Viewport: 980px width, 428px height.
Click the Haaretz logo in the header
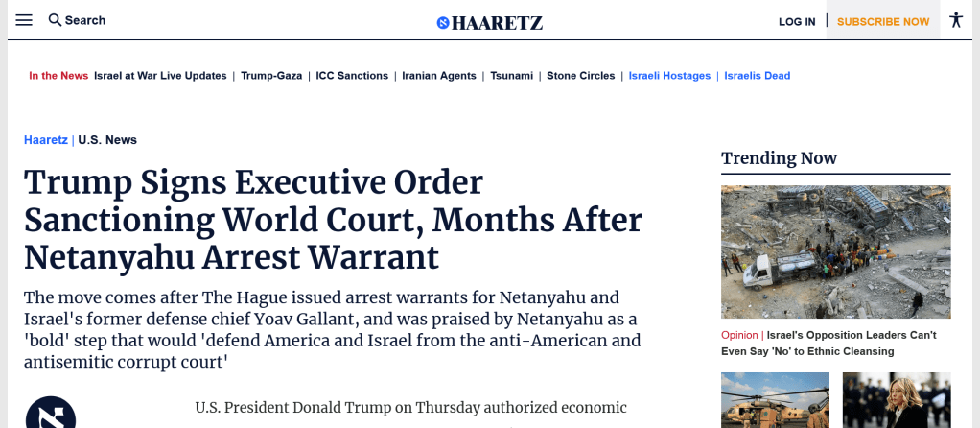[489, 23]
